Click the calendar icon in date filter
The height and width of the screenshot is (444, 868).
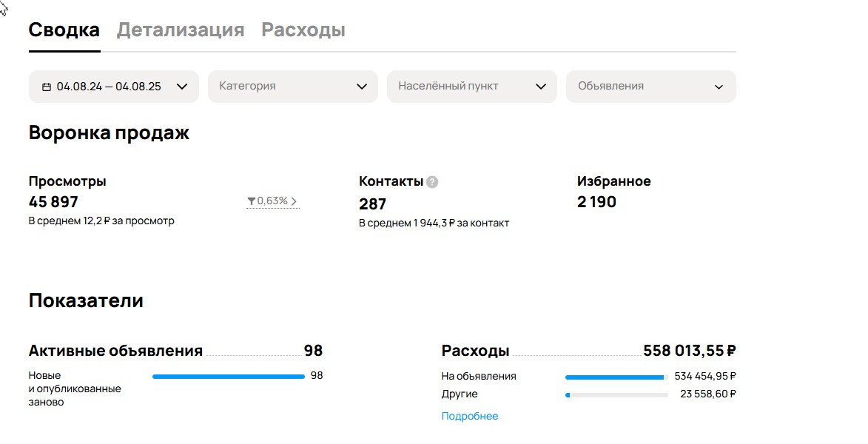[47, 87]
